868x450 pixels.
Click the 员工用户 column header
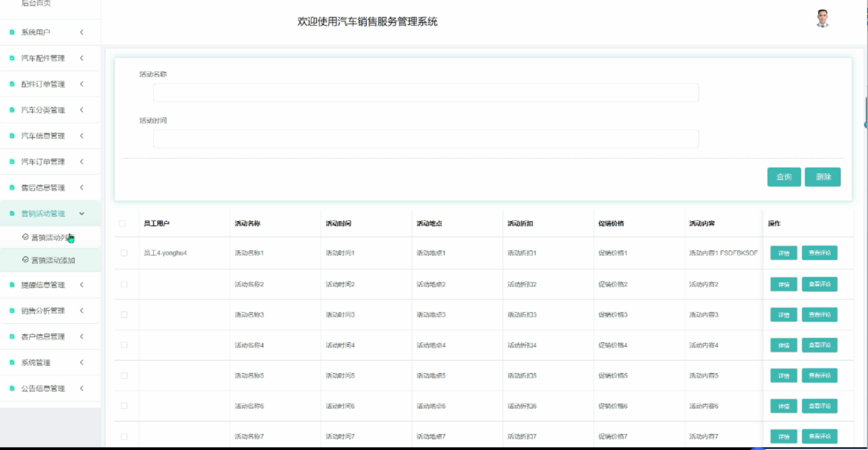[157, 224]
